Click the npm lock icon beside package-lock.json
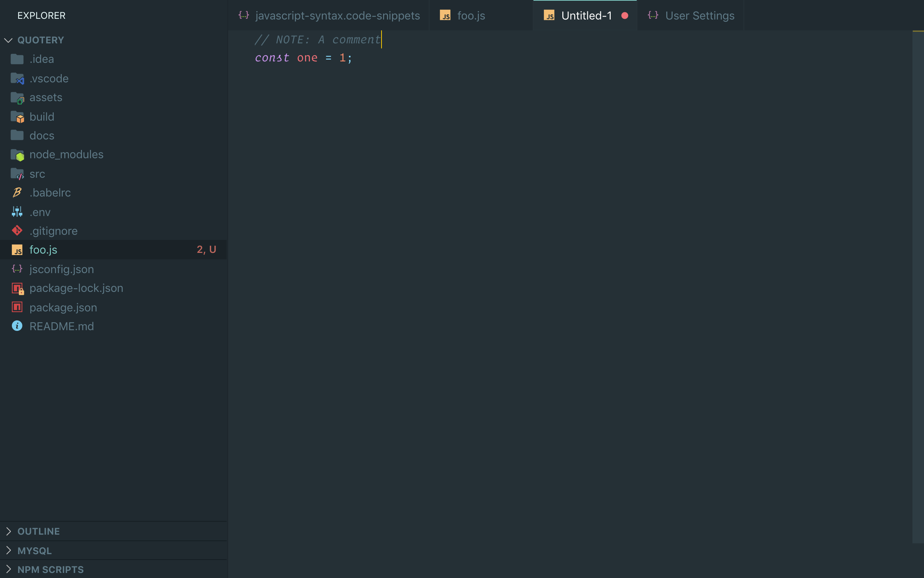Image resolution: width=924 pixels, height=578 pixels. pyautogui.click(x=18, y=289)
